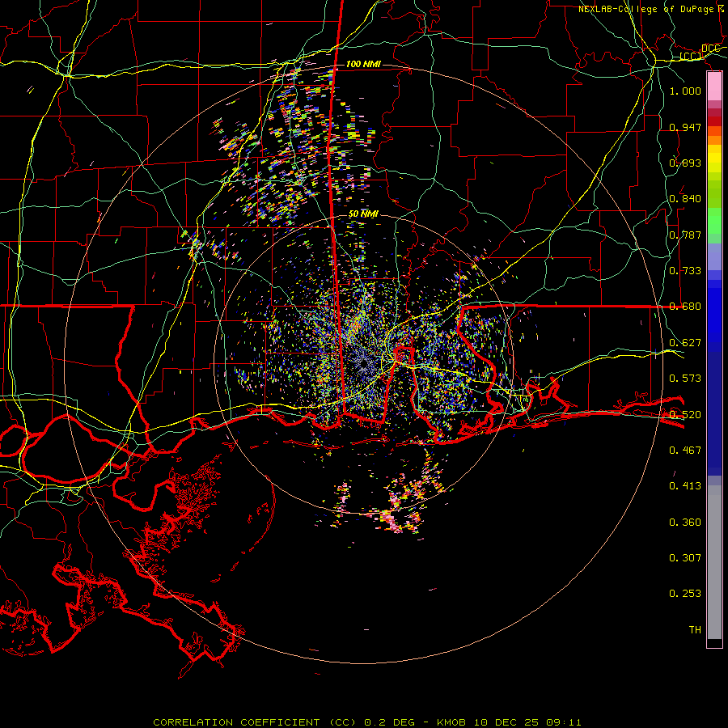Screen dimensions: 728x728
Task: Click the 0.360 scale label
Action: coord(685,523)
